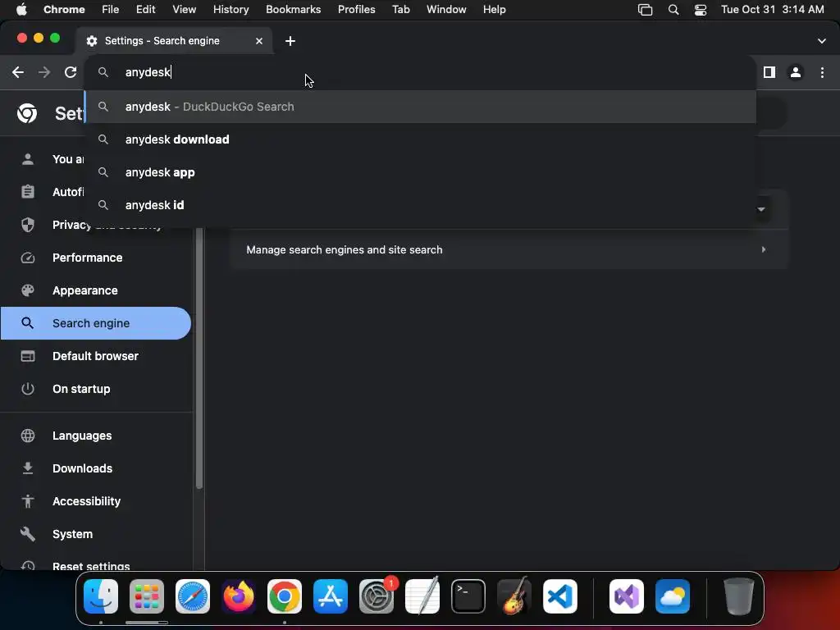Open System Settings from the Dock
Viewport: 840px width, 630px height.
tap(377, 596)
